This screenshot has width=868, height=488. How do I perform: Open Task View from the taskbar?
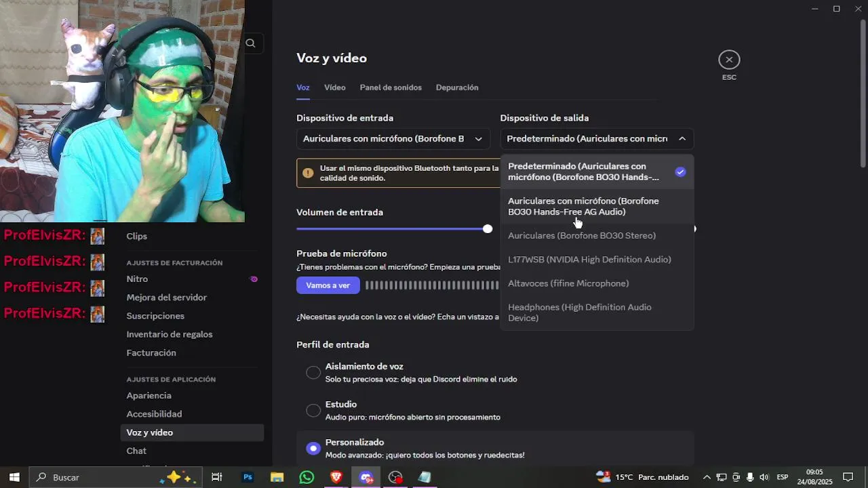click(217, 477)
